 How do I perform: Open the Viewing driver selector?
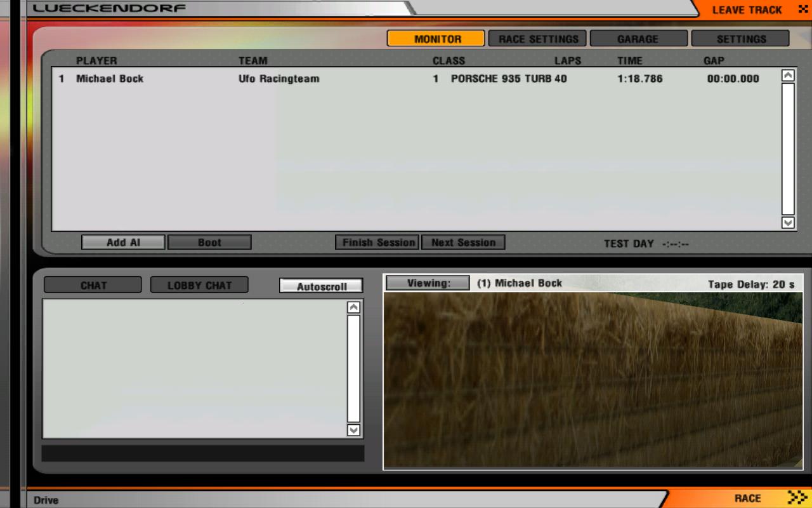coord(428,283)
